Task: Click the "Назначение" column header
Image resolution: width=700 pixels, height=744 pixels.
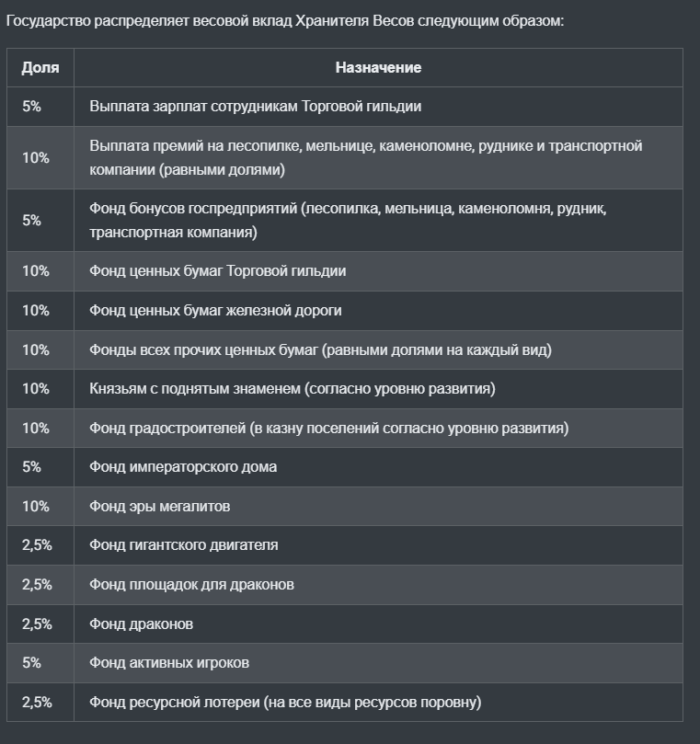Action: 378,67
